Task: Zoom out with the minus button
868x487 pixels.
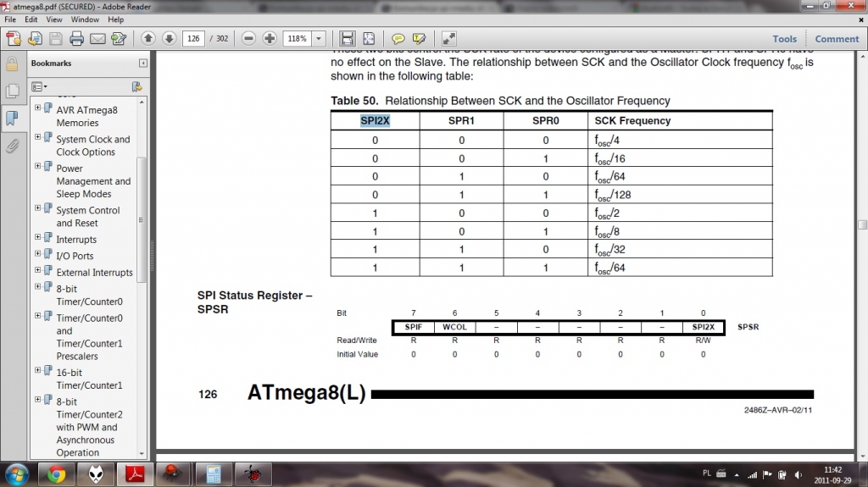Action: coord(248,38)
